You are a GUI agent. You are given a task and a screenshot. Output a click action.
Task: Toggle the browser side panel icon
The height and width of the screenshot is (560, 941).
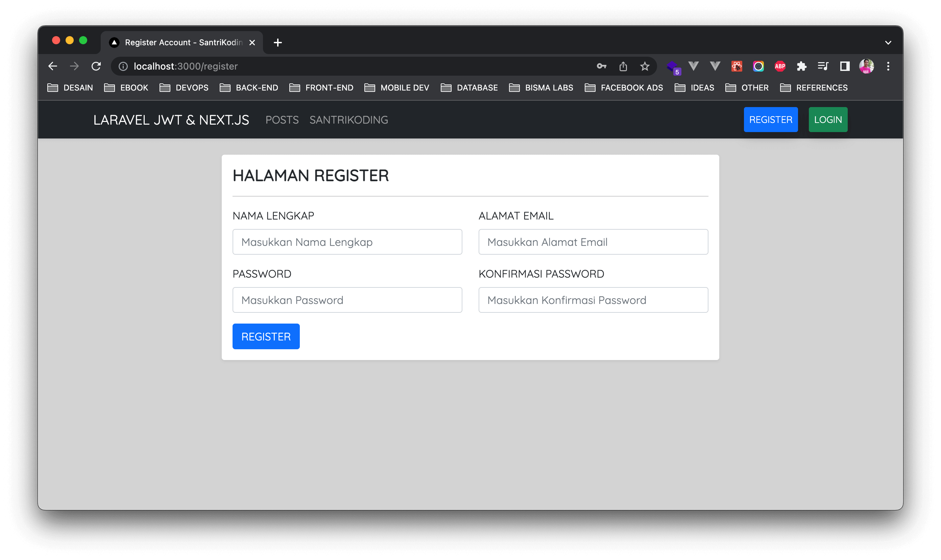[845, 67]
